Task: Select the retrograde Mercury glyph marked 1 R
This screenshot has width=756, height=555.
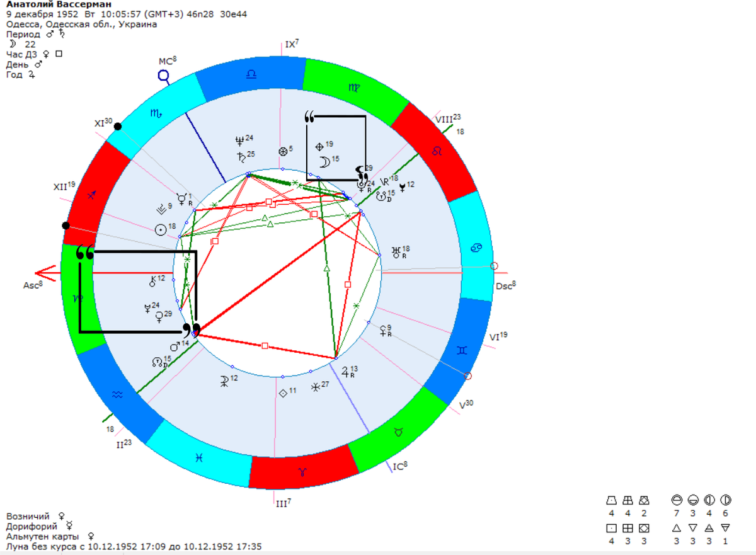Action: point(181,200)
